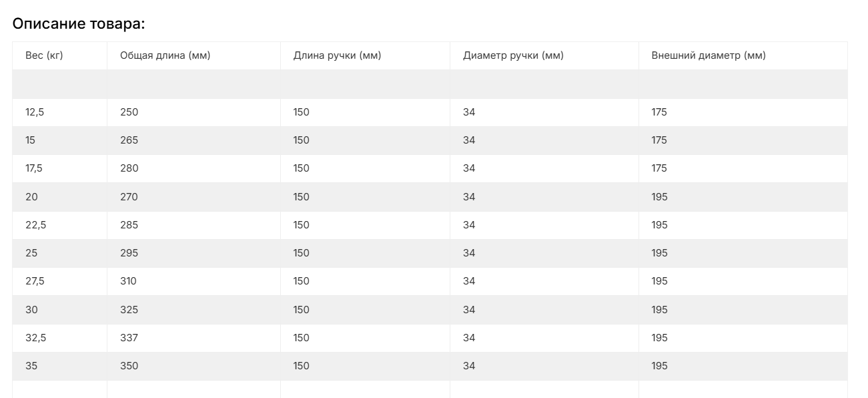Click the "Описание товара:" heading
The image size is (868, 398).
coord(79,24)
